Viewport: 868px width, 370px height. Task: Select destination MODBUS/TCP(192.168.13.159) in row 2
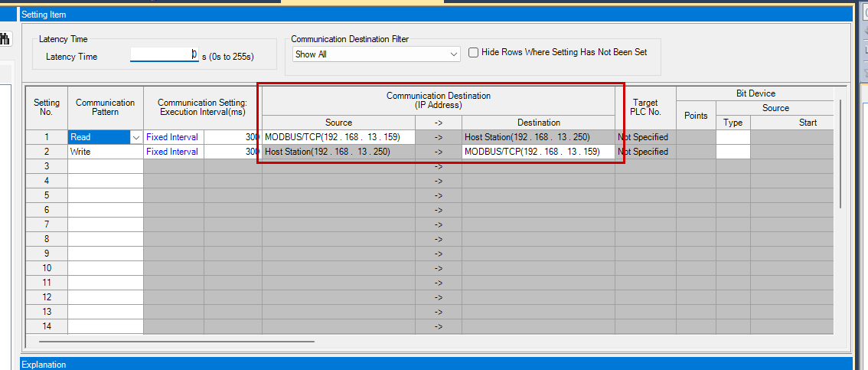pos(538,151)
